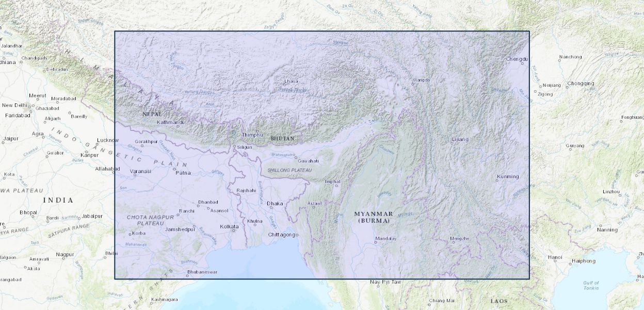Select the Guwahati city label

[308, 161]
